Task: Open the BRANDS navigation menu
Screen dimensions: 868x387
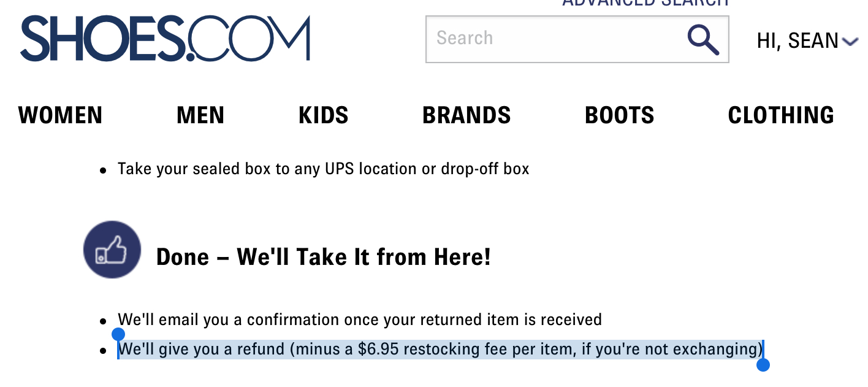Action: tap(466, 115)
